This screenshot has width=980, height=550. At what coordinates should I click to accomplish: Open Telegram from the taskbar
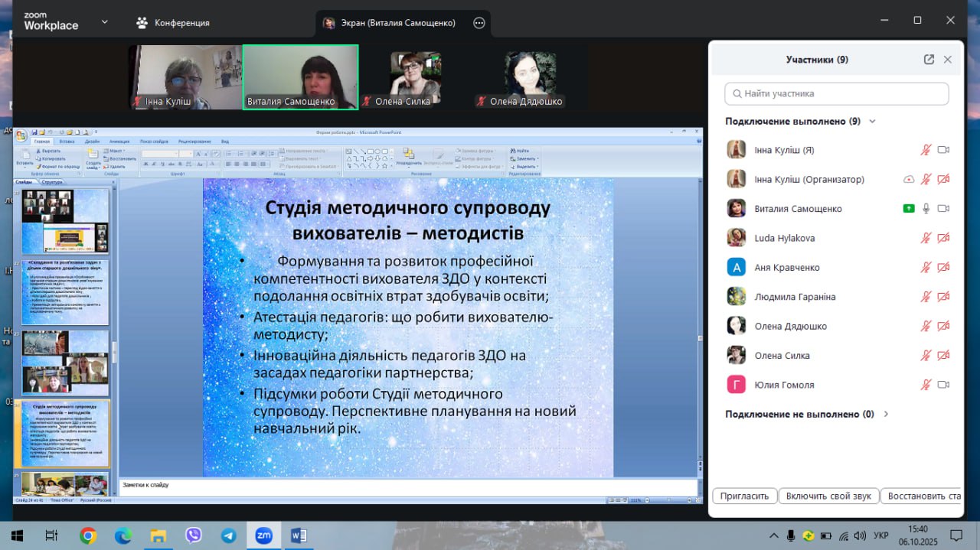tap(229, 535)
